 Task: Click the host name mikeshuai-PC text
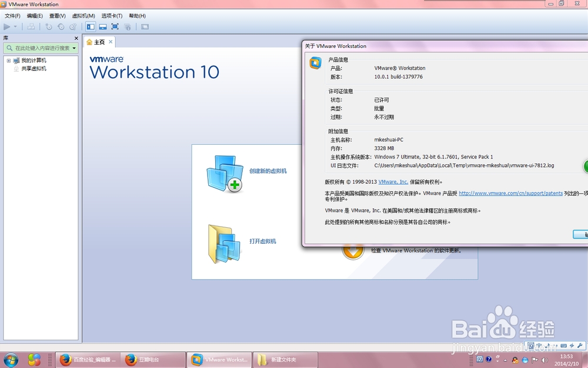[389, 140]
